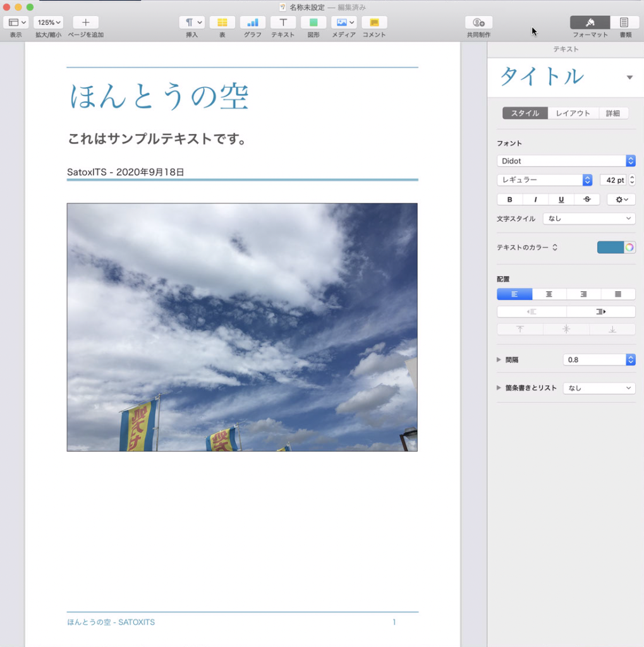Toggle italic formatting button
The image size is (644, 647).
tap(536, 200)
